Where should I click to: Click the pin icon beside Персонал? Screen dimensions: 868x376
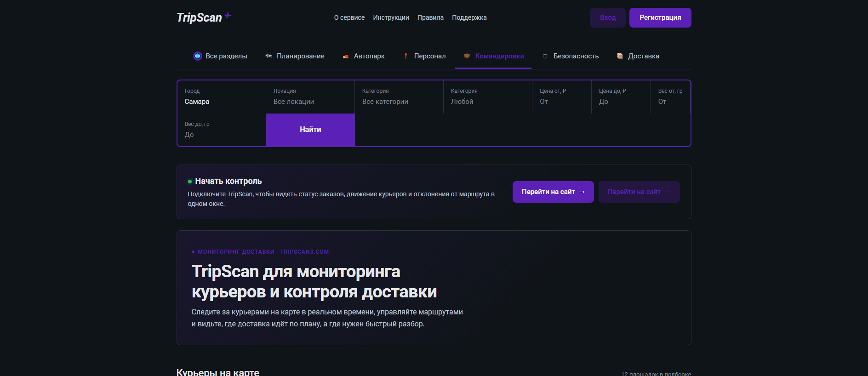tap(406, 56)
